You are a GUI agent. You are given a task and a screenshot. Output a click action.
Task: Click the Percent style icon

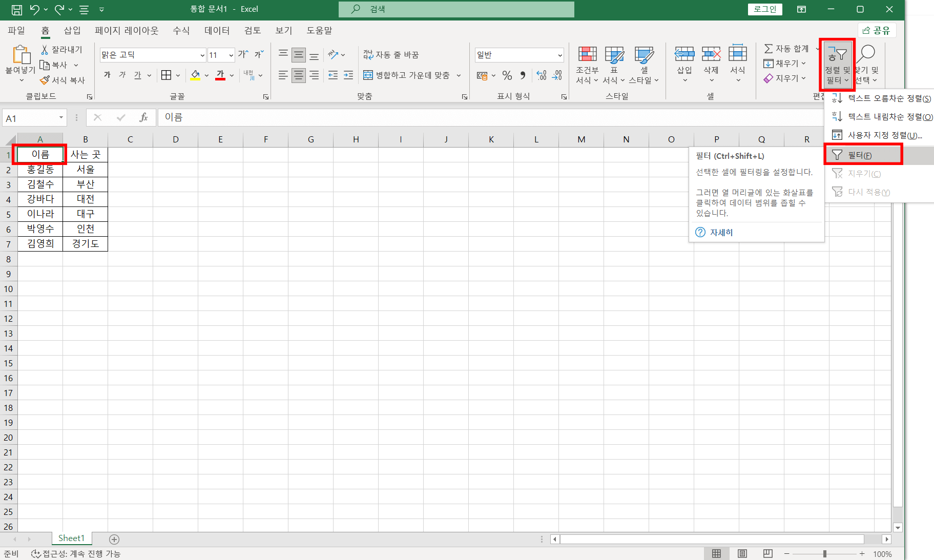point(507,75)
